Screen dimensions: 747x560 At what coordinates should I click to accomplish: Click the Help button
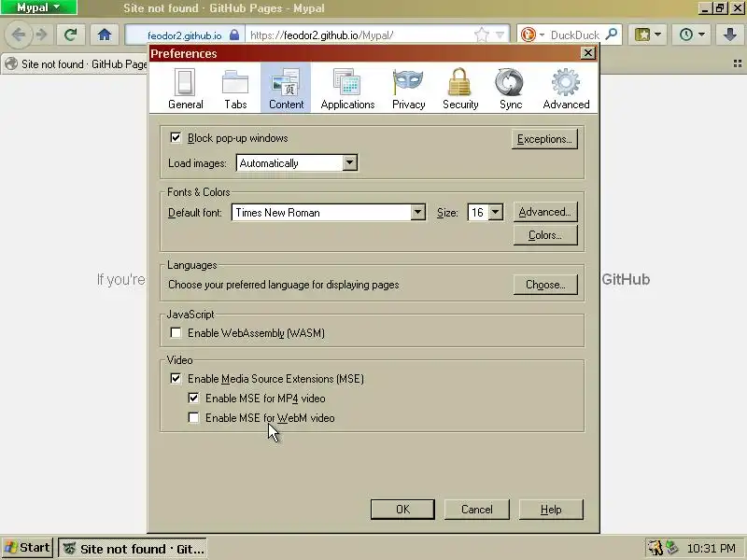551,510
